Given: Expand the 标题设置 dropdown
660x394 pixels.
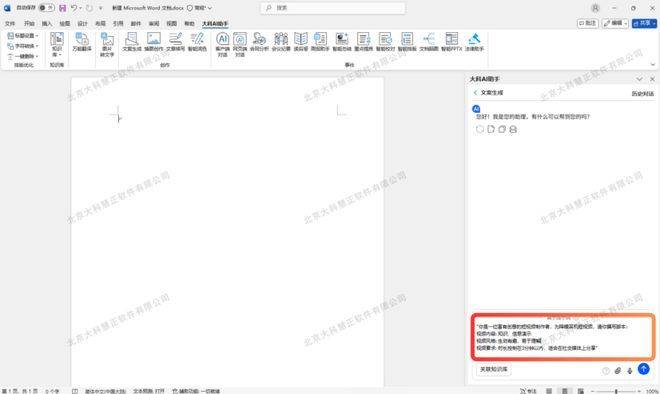Looking at the screenshot, I should [23, 36].
